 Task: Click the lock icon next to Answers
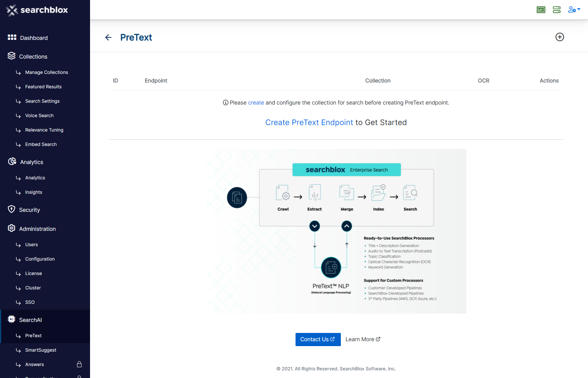79,364
